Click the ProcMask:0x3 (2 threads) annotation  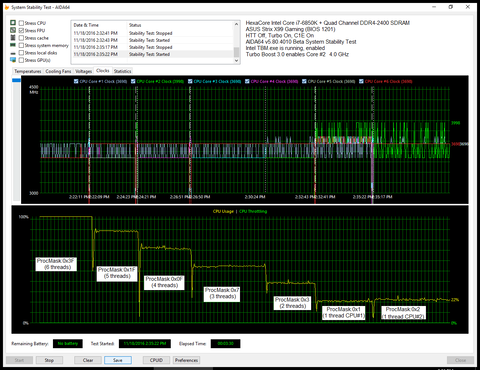[292, 303]
